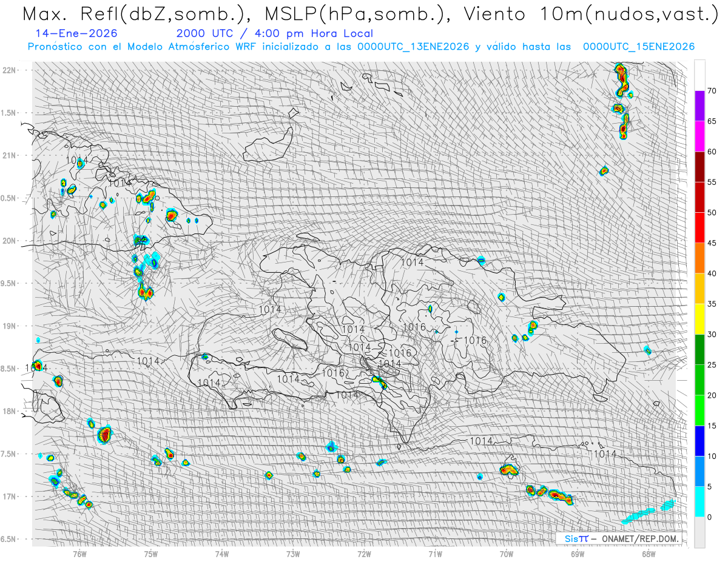This screenshot has width=728, height=562.
Task: Click the "21N" latitude axis label
Action: (10, 155)
